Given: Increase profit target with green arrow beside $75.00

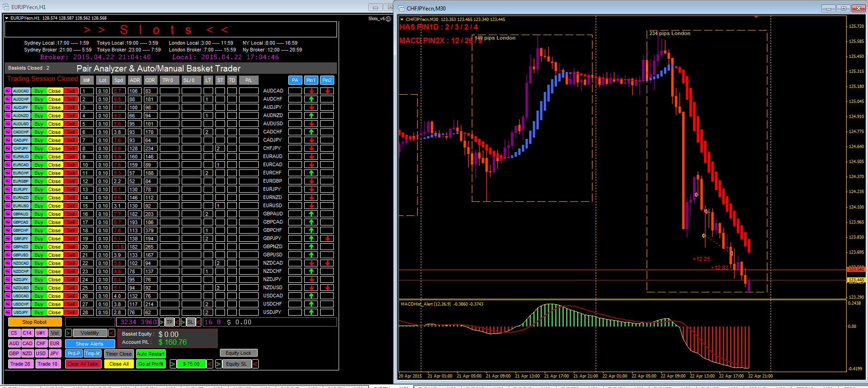Looking at the screenshot, I should (x=173, y=364).
